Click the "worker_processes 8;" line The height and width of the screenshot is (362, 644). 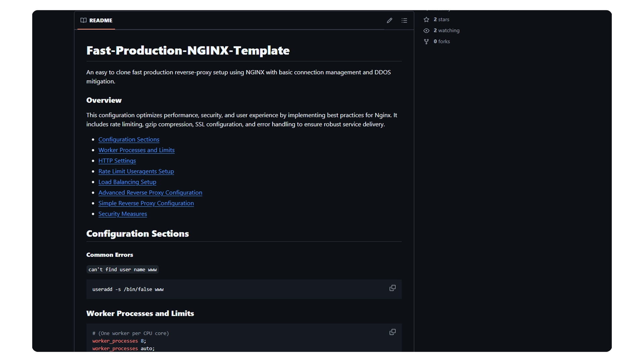(x=119, y=341)
